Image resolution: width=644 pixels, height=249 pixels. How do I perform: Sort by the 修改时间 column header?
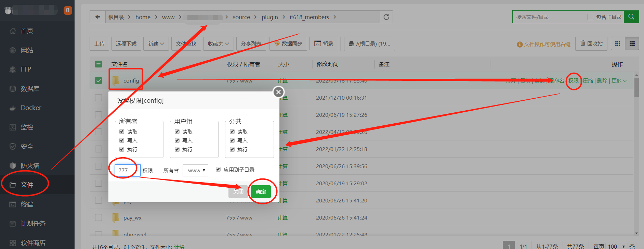point(327,64)
